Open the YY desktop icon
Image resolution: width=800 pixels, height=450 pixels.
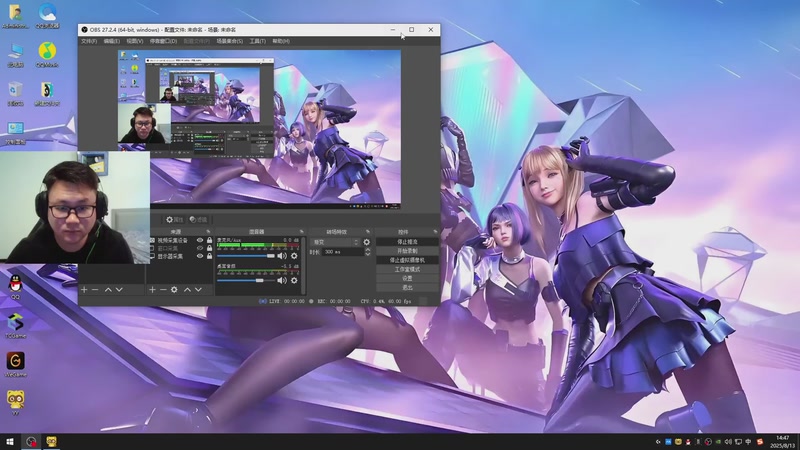click(15, 403)
